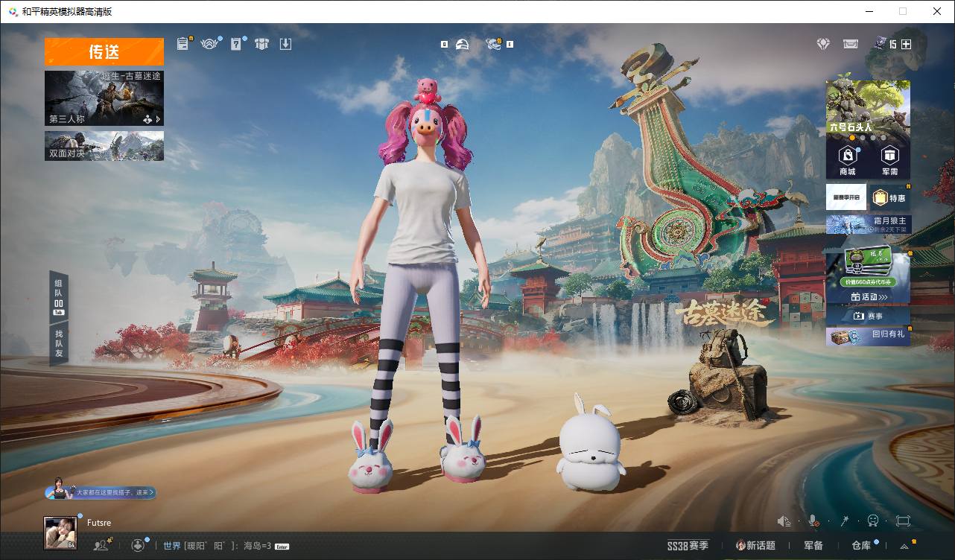The image size is (955, 560).
Task: Select first carousel dot under 六号石头人 banner
Action: point(851,138)
